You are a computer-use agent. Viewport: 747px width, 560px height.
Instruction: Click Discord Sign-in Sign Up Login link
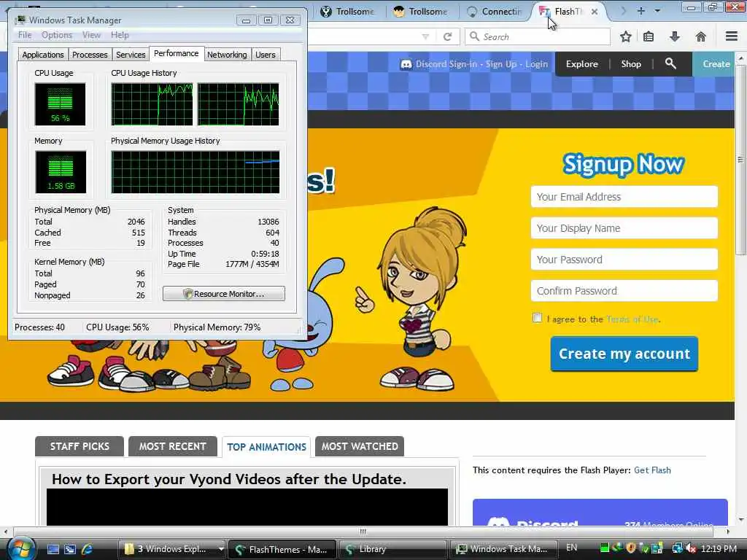coord(481,64)
